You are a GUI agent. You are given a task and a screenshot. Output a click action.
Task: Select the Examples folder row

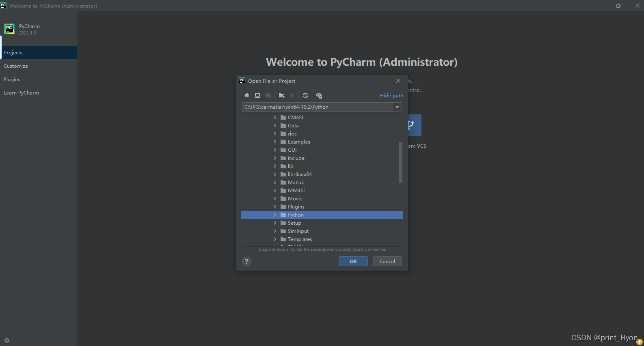[322, 142]
